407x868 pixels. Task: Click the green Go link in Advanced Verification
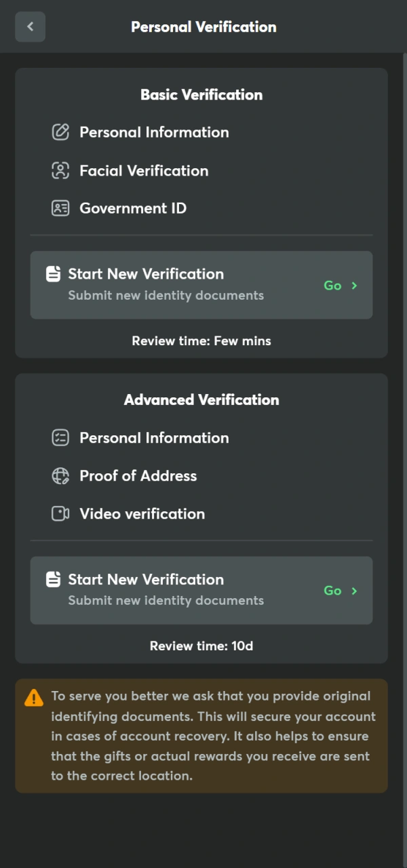[332, 591]
